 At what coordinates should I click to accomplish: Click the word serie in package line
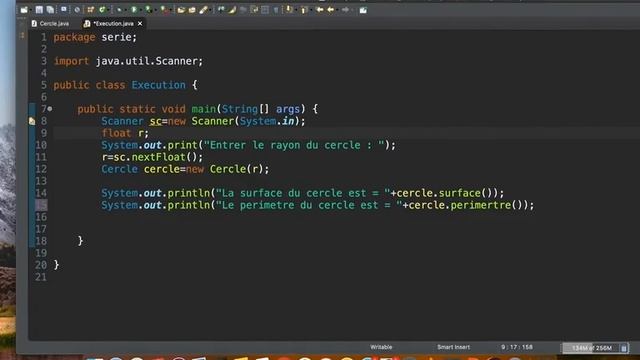pos(116,37)
